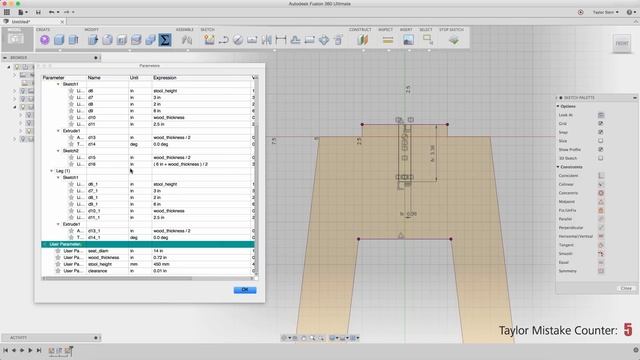Click the Undo arrow in top bar
This screenshot has height=360, width=640.
pos(52,12)
